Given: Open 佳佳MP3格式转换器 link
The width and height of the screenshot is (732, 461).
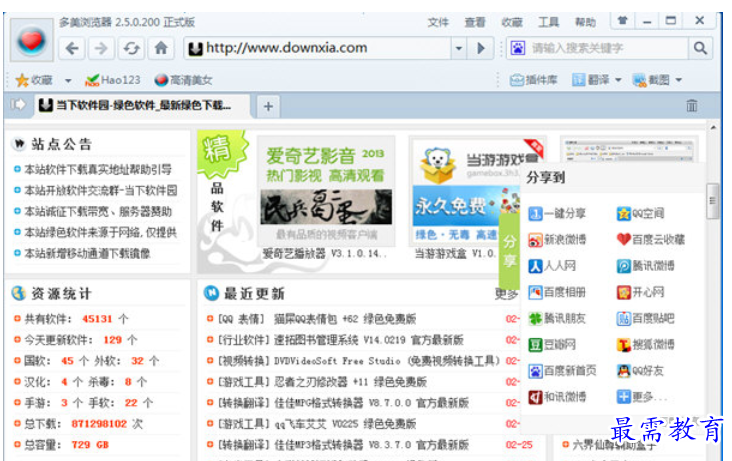Looking at the screenshot, I should click(x=371, y=445).
